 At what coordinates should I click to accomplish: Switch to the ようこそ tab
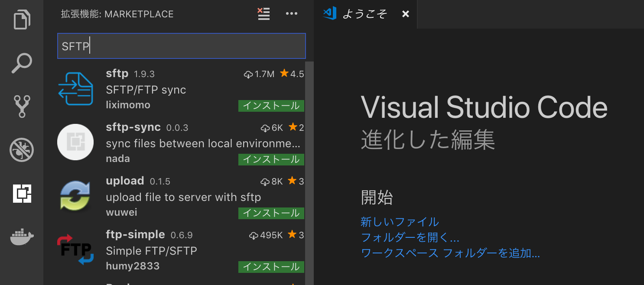point(364,14)
